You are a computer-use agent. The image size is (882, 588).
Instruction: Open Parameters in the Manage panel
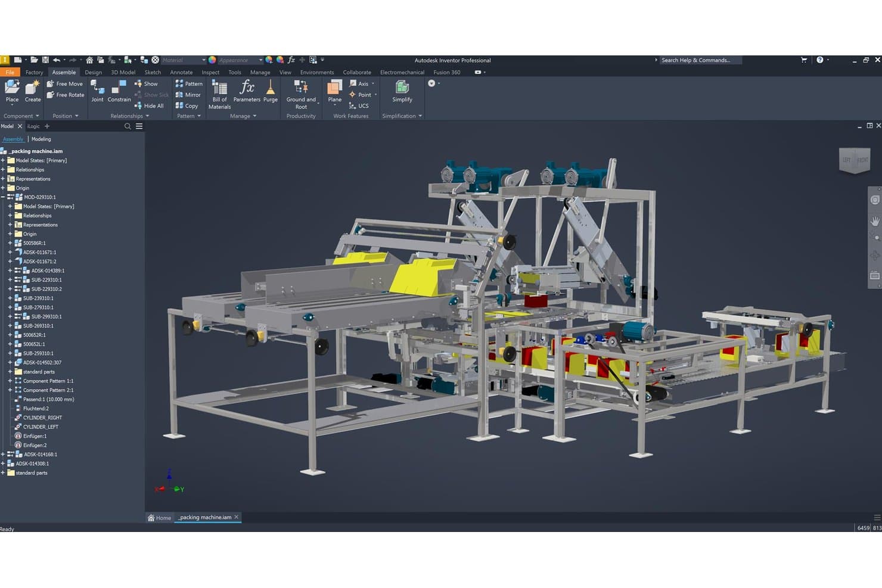pyautogui.click(x=247, y=91)
